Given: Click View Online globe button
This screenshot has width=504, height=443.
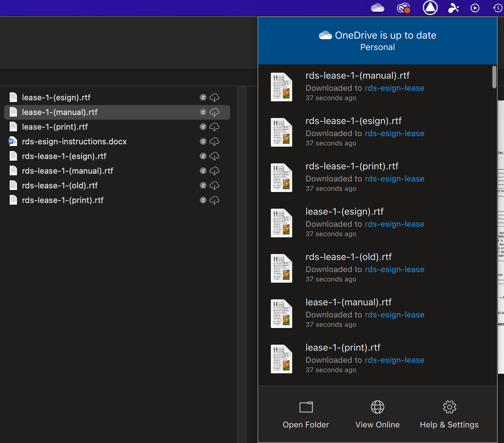Looking at the screenshot, I should tap(378, 414).
